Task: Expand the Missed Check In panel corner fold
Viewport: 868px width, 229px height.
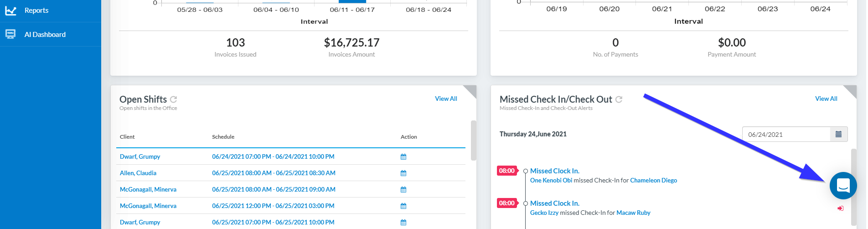Action: [852, 90]
